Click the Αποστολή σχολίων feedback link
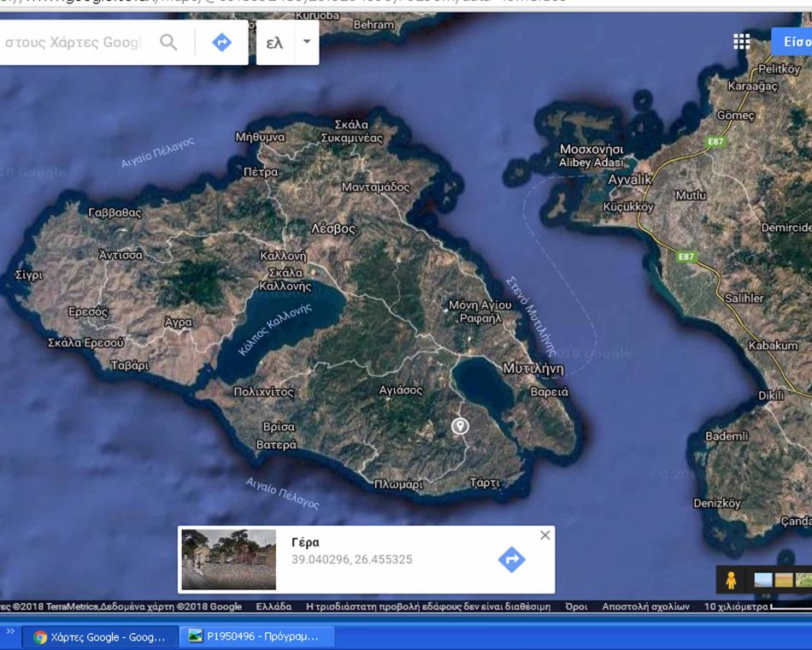 coord(645,606)
